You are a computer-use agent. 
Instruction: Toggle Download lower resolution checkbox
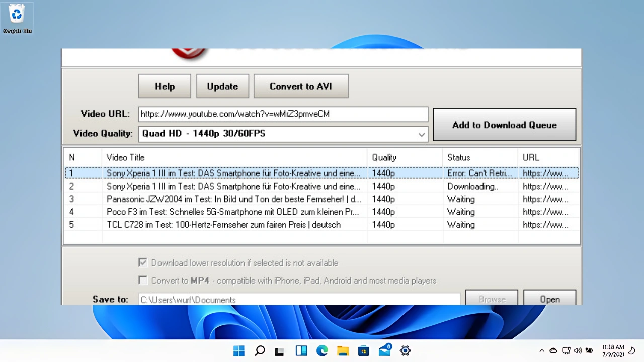coord(143,262)
